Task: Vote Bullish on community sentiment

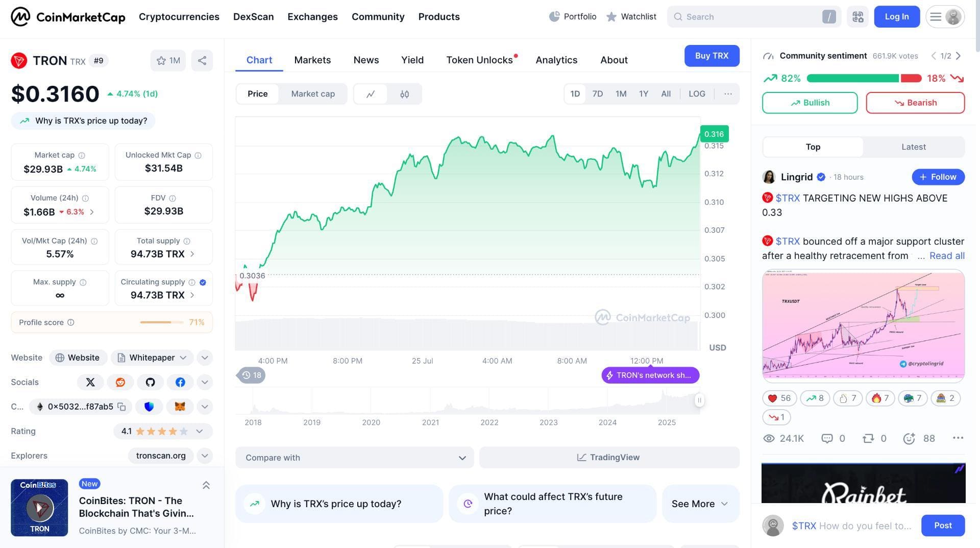Action: point(810,103)
